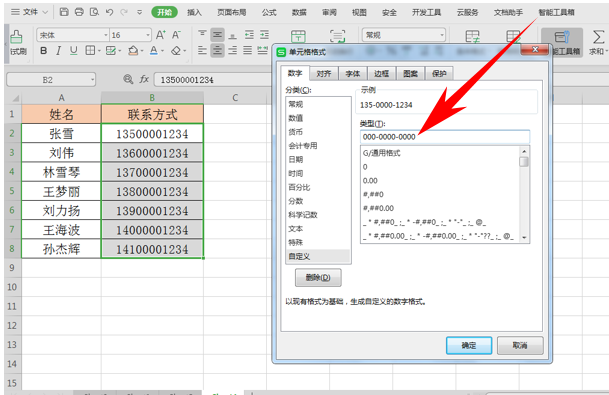Click the Redo arrow icon
The image size is (609, 395).
pos(124,12)
